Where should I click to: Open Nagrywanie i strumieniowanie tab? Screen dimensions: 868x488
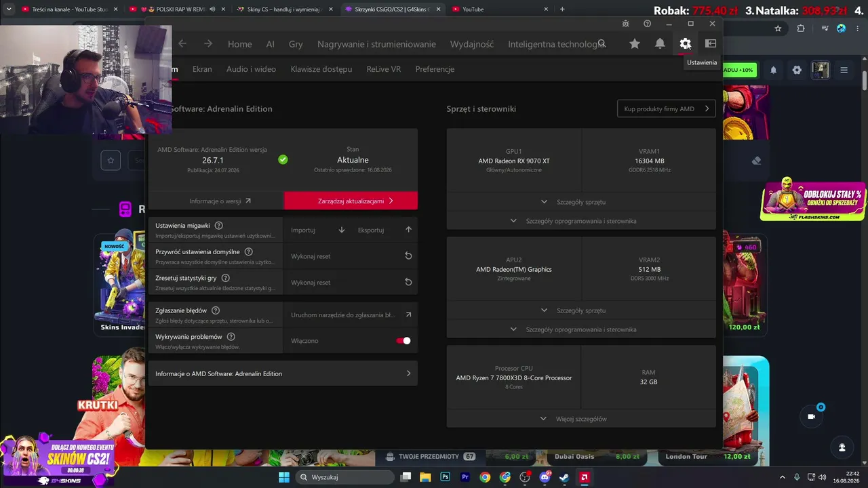pyautogui.click(x=376, y=44)
